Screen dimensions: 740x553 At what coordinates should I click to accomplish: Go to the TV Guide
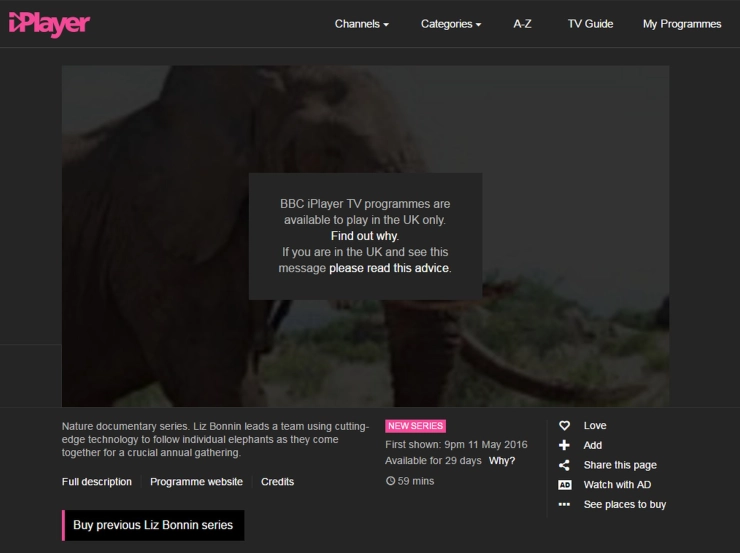point(590,24)
